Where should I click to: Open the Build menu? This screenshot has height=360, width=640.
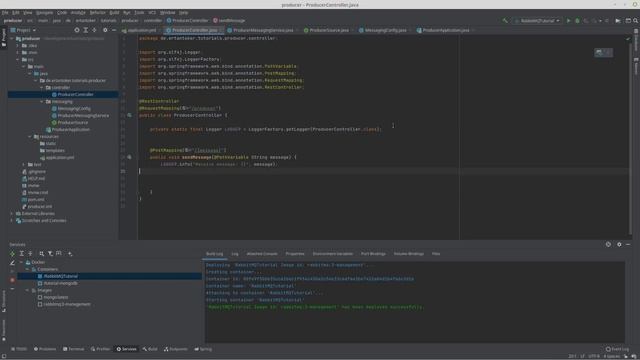[114, 13]
